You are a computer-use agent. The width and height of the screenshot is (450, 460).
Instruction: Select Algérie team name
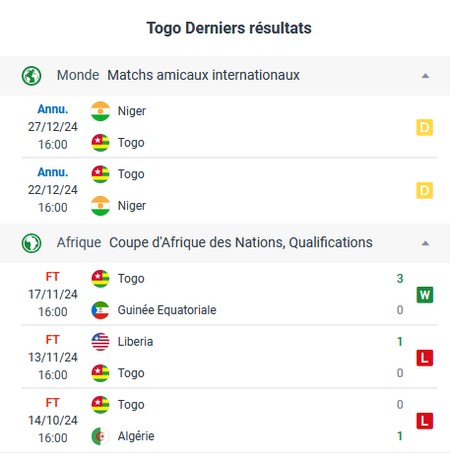pos(136,436)
